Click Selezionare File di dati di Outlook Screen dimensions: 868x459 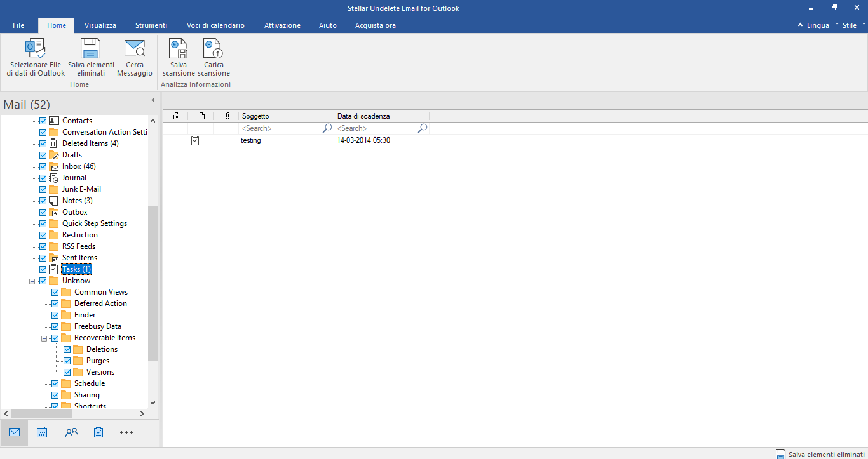[x=36, y=57]
